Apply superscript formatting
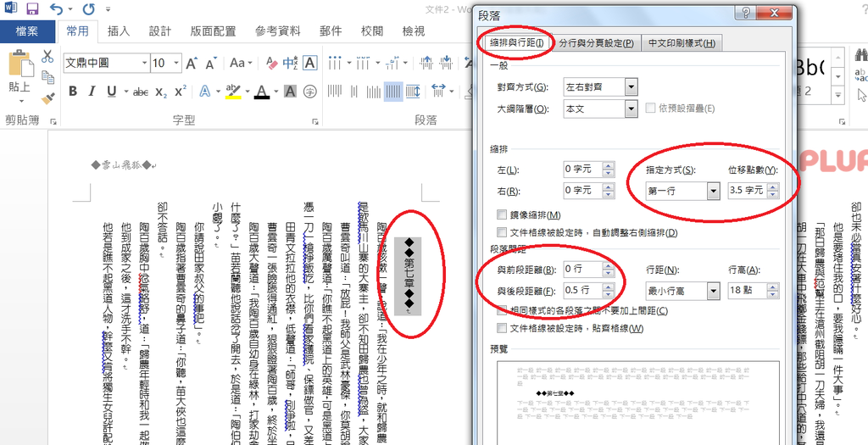This screenshot has width=868, height=445. (x=180, y=92)
